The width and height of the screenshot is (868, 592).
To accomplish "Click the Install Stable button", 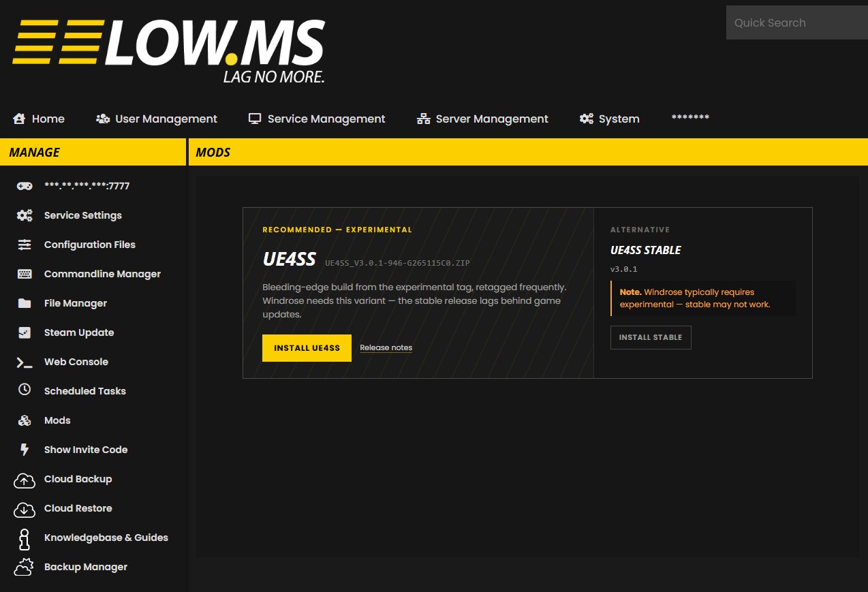I will pos(651,337).
